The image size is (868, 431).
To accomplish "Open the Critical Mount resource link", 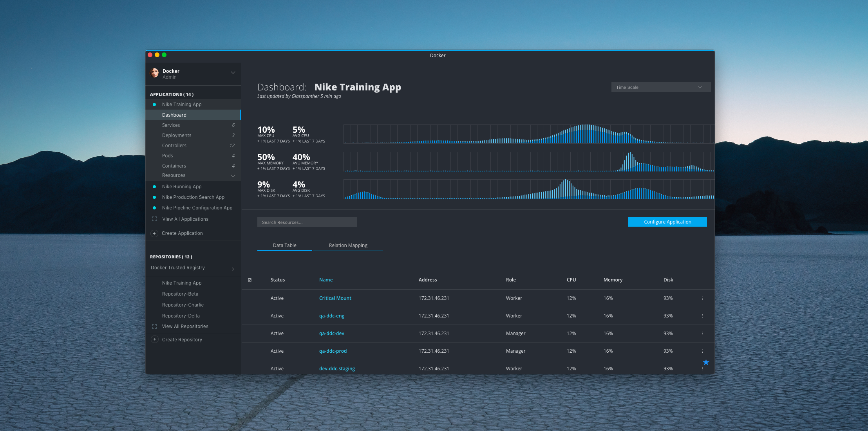I will pos(335,298).
